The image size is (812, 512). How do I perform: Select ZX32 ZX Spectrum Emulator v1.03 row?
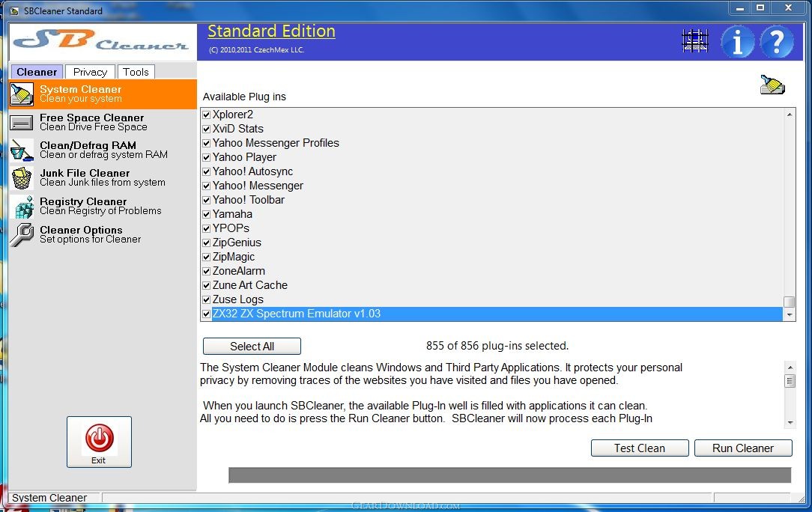point(492,314)
